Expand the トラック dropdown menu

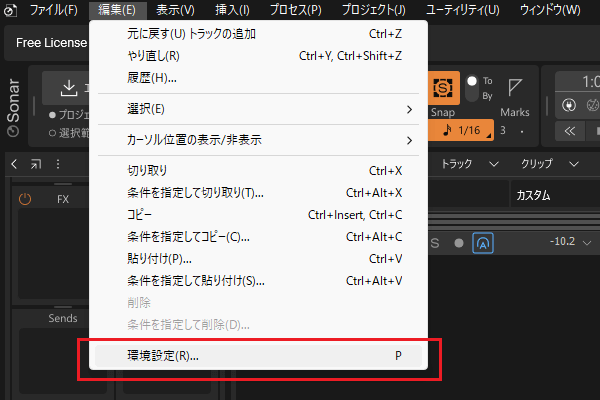[x=470, y=164]
